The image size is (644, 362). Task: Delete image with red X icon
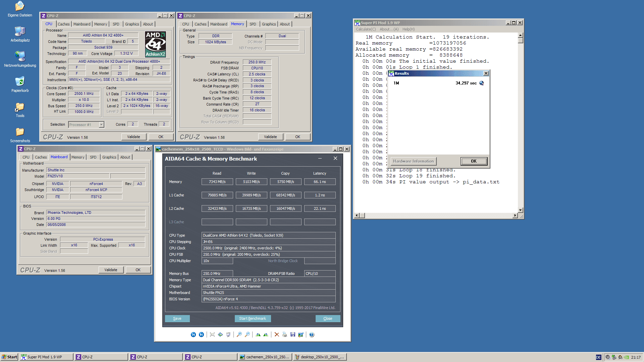(x=277, y=335)
